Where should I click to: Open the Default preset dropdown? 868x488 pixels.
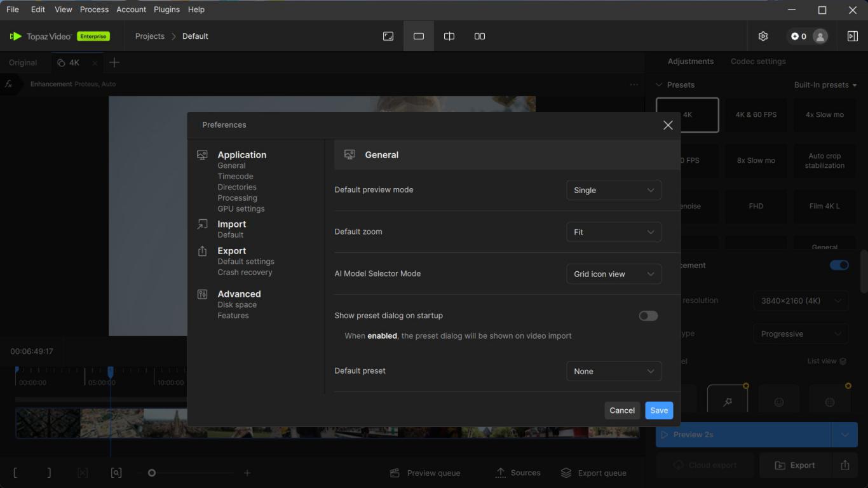coord(614,371)
